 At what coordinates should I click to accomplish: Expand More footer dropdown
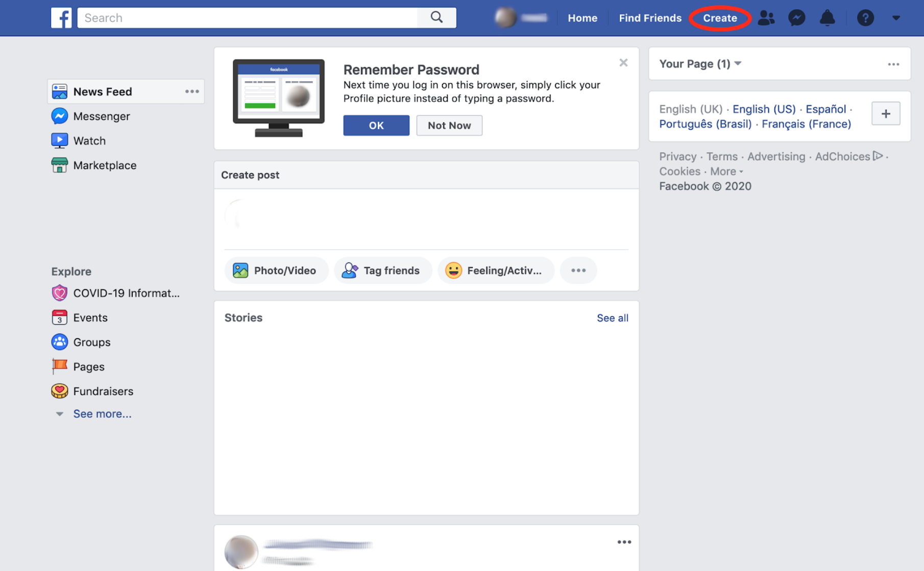[726, 171]
